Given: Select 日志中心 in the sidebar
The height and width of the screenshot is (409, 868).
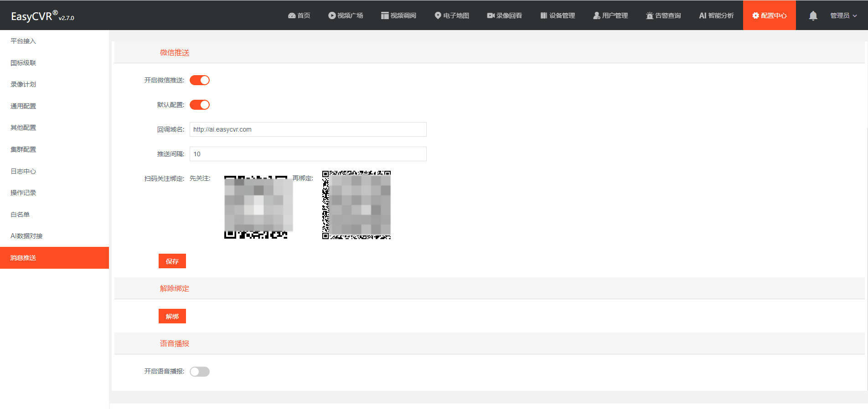Looking at the screenshot, I should tap(55, 171).
